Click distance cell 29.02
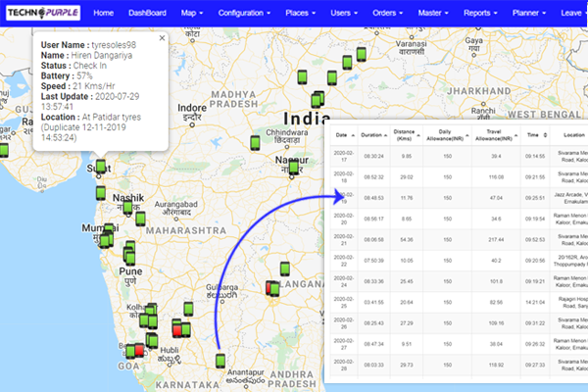 (407, 177)
